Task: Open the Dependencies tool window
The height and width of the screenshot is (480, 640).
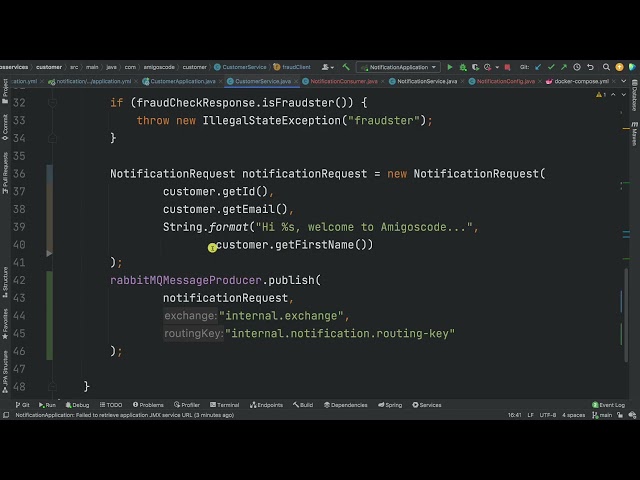Action: (346, 405)
